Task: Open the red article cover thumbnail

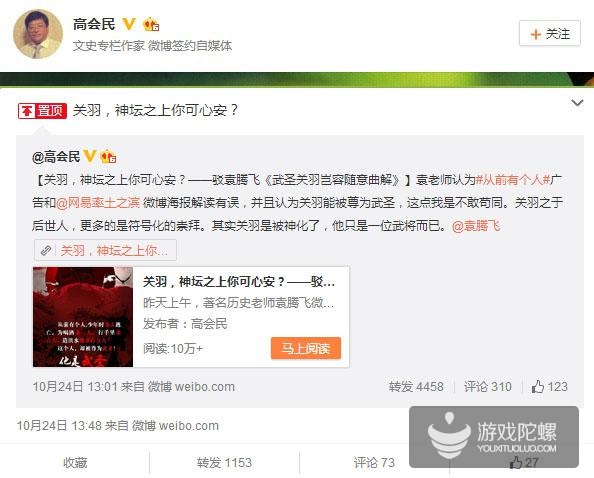Action: pos(83,317)
